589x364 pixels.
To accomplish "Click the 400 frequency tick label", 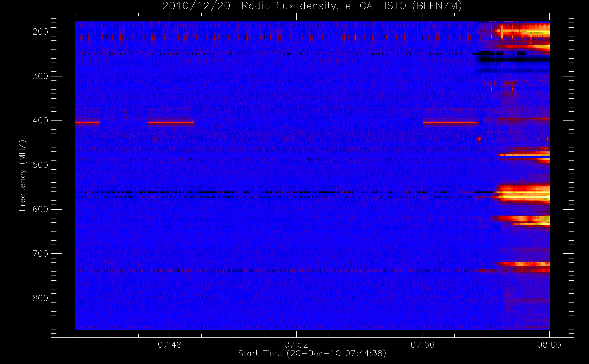I will click(x=40, y=120).
